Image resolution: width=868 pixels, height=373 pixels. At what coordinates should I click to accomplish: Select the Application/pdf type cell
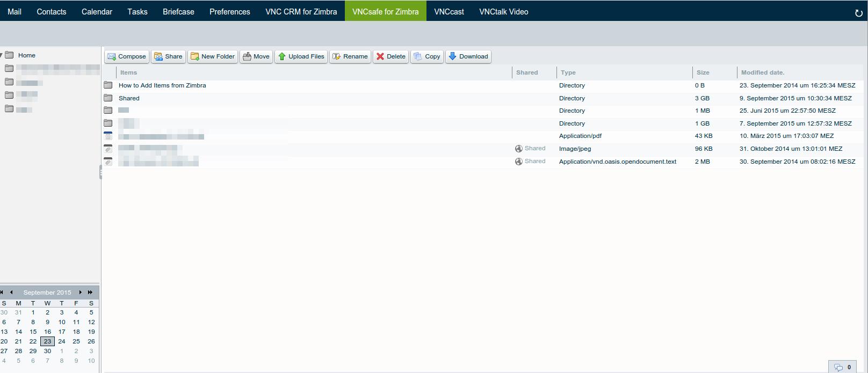point(580,136)
